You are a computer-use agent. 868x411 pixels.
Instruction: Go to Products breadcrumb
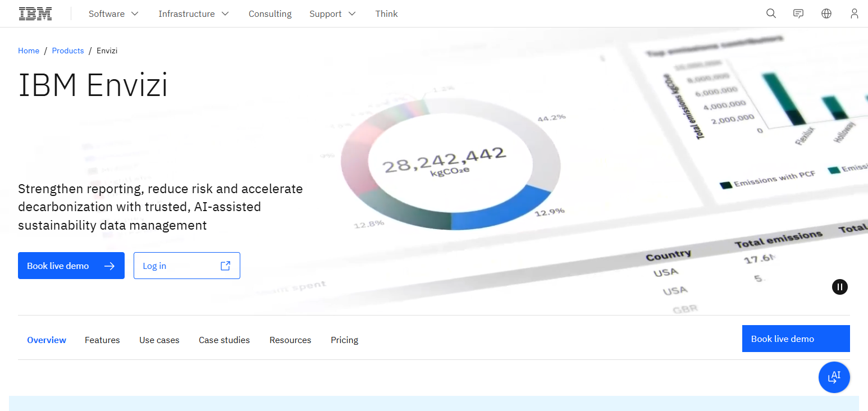(x=68, y=51)
